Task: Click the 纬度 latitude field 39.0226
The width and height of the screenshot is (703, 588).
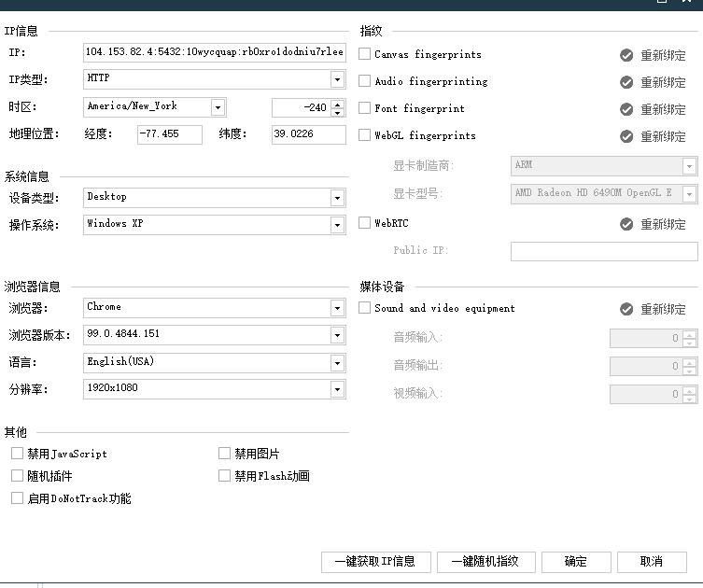Action: 308,134
